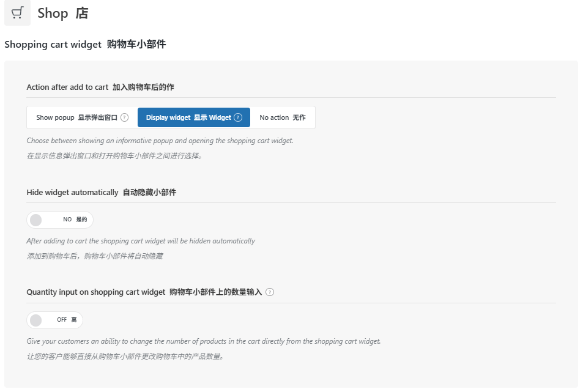The width and height of the screenshot is (583, 392).
Task: Click Chinese description '在显示信息弹出窗口和打开购物车小部件之间进行选择'
Action: 114,156
